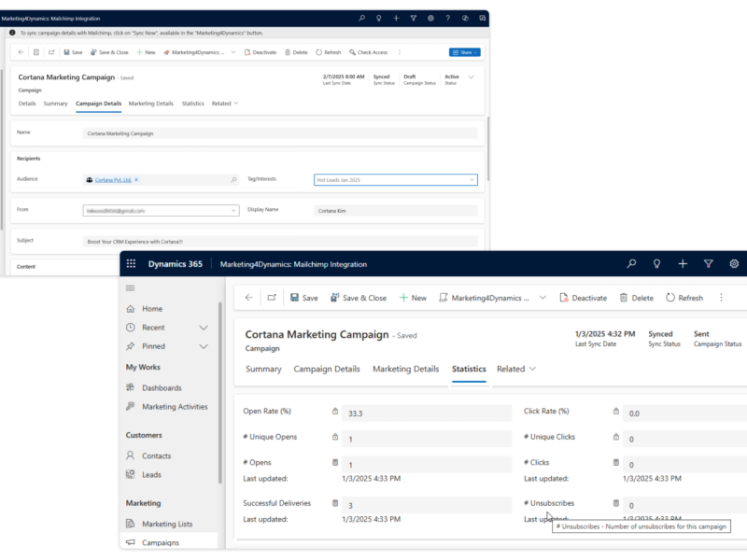
Task: Open Tag/Interests dropdown Hot Leads Jan 2025
Action: pos(395,180)
